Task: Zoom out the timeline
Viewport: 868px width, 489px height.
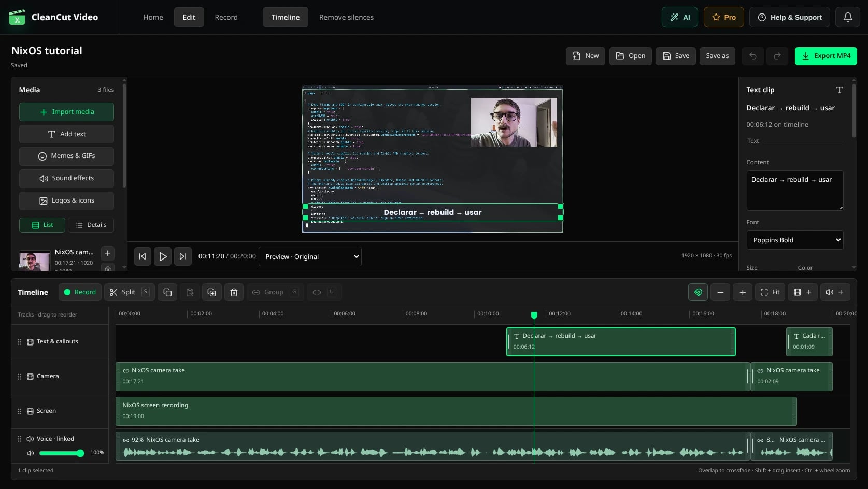Action: pyautogui.click(x=720, y=292)
